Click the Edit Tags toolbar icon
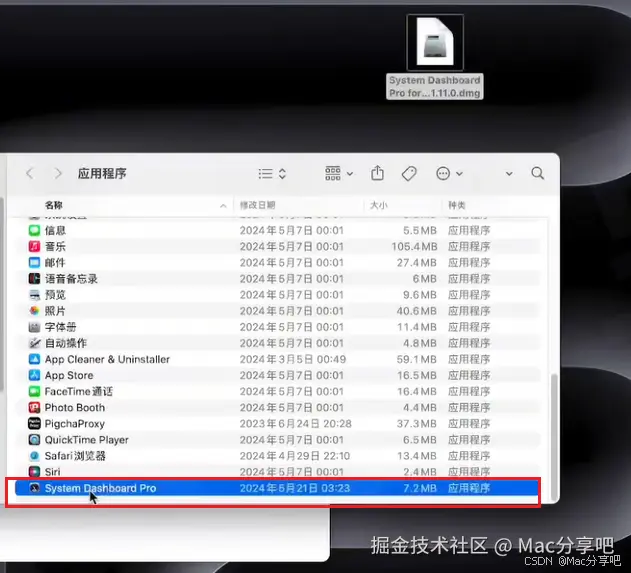631x573 pixels. (x=409, y=174)
